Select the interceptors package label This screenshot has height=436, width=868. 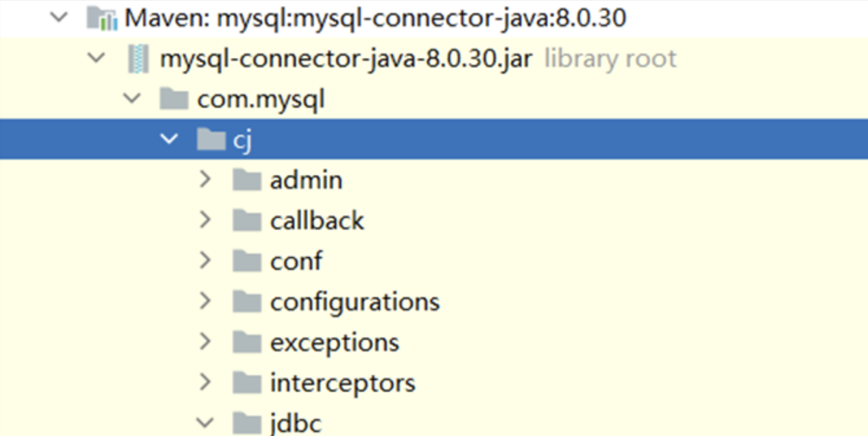(x=343, y=383)
